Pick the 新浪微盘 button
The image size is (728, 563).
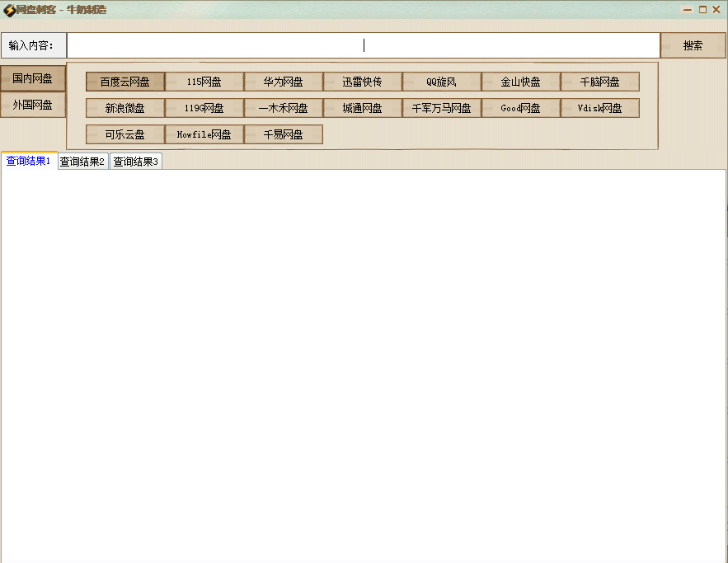click(125, 108)
